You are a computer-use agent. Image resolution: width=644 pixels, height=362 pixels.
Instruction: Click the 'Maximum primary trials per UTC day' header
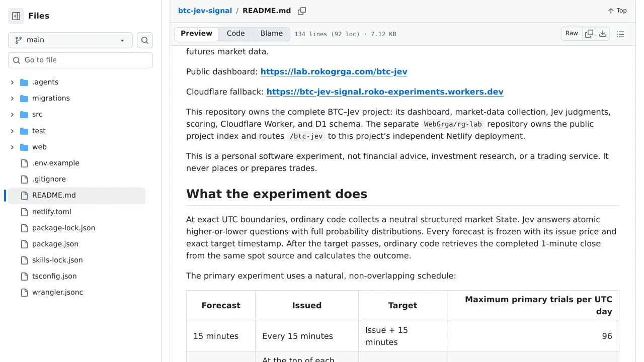coord(533,306)
